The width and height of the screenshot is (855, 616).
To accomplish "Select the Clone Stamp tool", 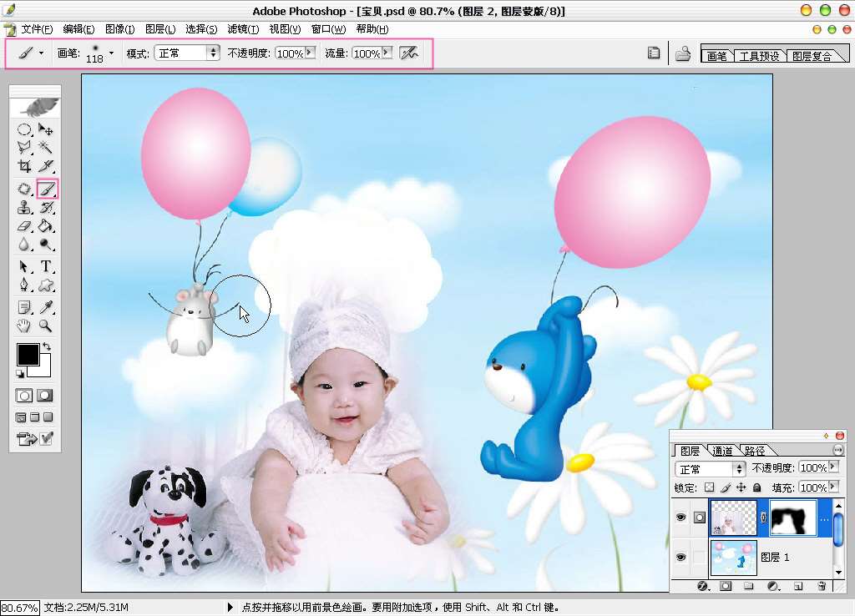I will (25, 208).
